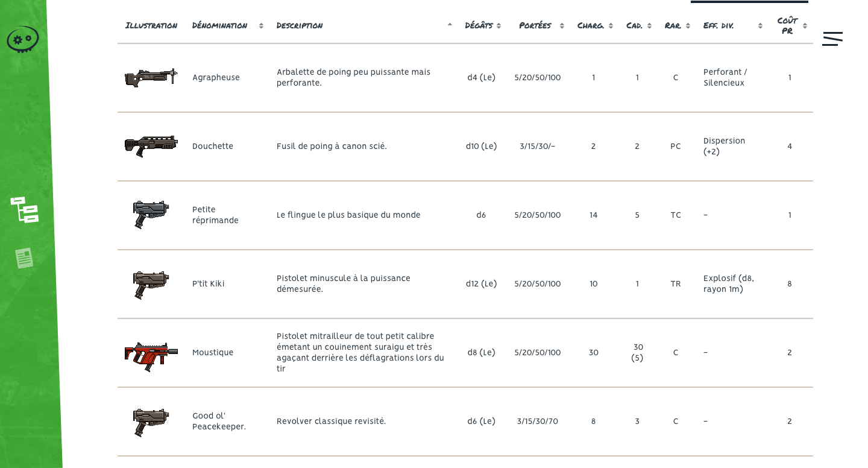The width and height of the screenshot is (868, 468).
Task: Click the 'TC' rarity for Petite réprimande
Action: click(676, 215)
